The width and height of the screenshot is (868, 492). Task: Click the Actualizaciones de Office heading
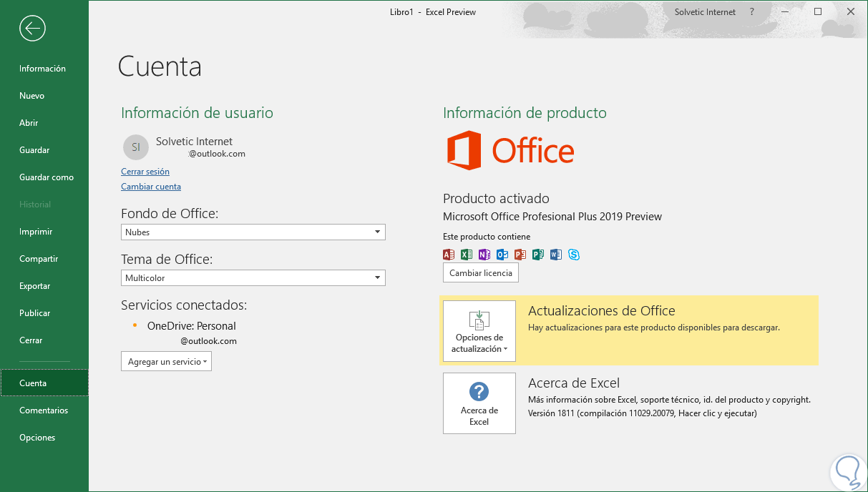(601, 311)
